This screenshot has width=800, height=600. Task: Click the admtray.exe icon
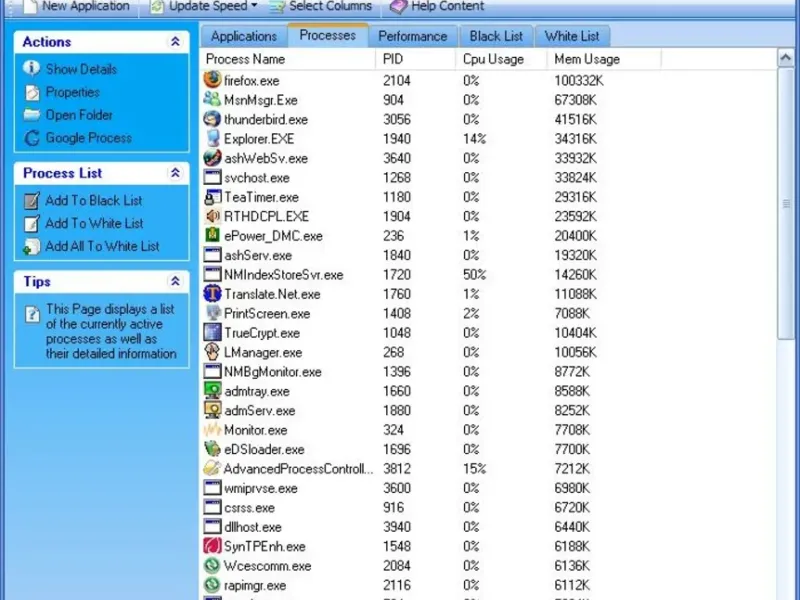212,390
